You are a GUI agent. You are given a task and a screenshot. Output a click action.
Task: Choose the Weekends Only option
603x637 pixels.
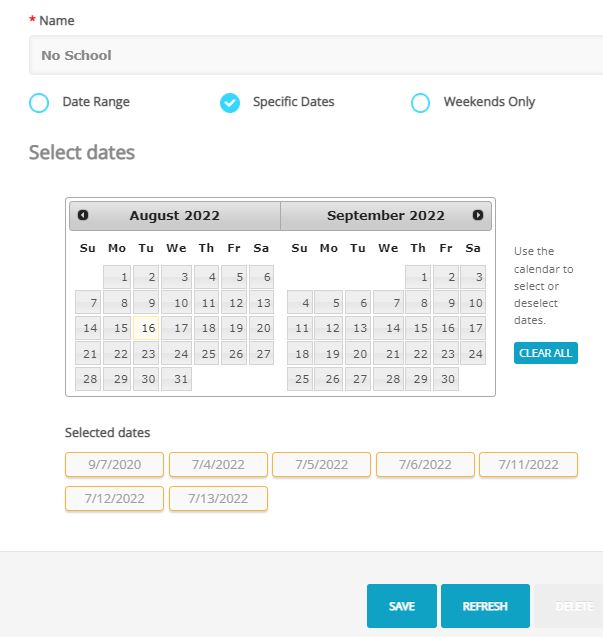click(x=421, y=102)
